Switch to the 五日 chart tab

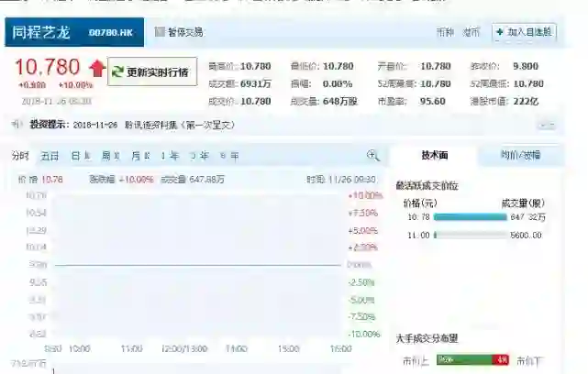pos(50,156)
